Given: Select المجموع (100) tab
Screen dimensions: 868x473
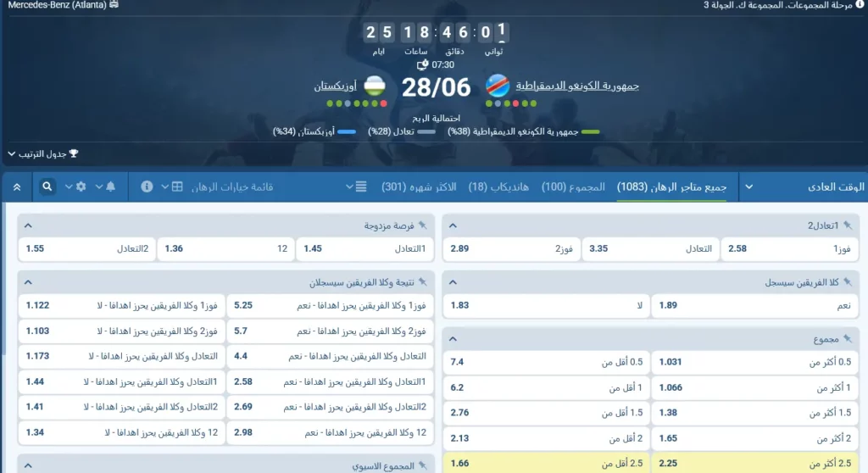Looking at the screenshot, I should point(573,187).
